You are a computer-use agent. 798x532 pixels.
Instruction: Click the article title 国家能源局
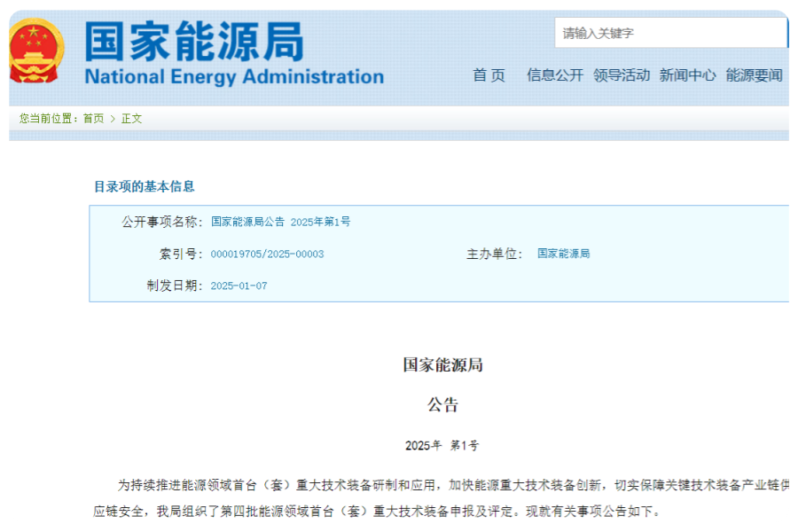443,364
